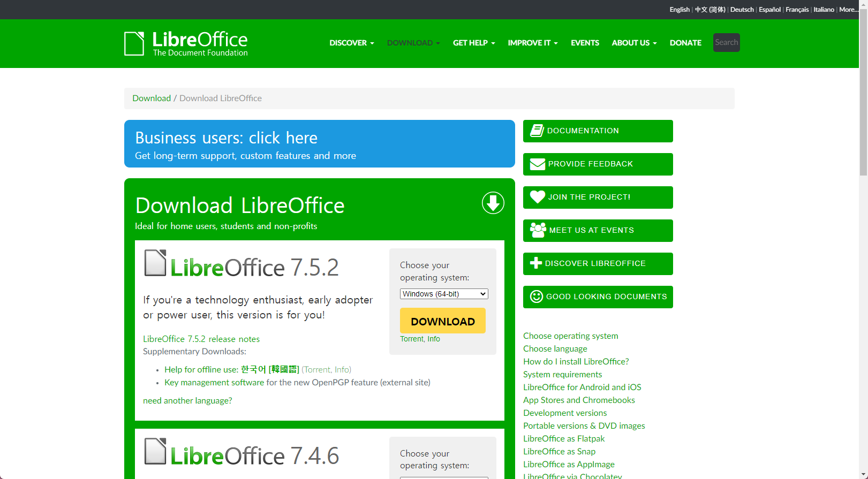Click the Provide Feedback envelope icon

[538, 164]
